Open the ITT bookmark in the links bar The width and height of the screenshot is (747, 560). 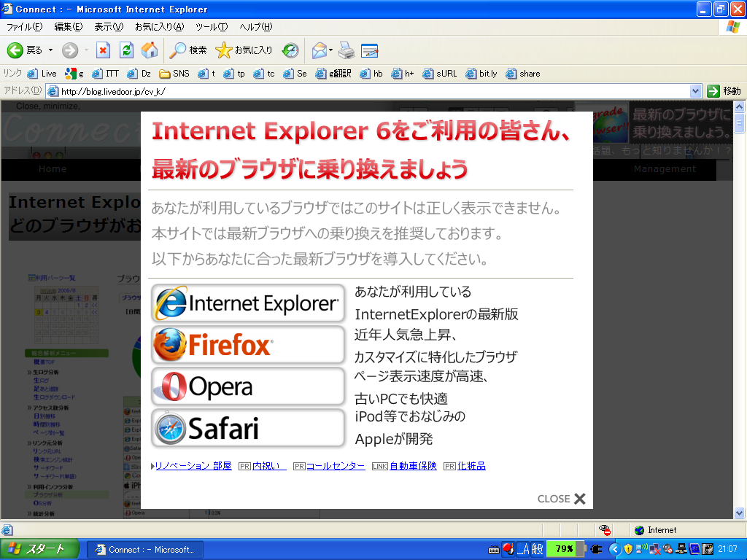pos(105,74)
